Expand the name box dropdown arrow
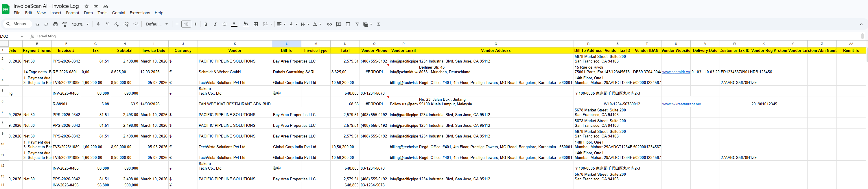 point(22,36)
